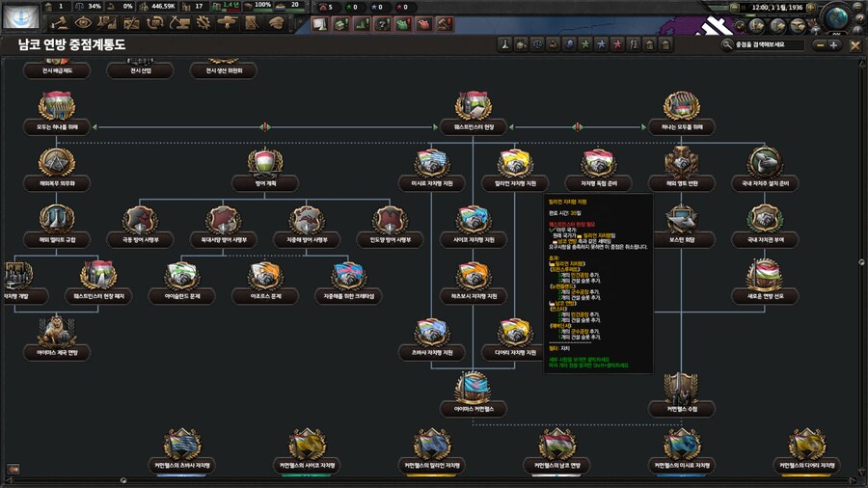Click the 웨스트민스터 헌장 focus icon

[x=474, y=106]
